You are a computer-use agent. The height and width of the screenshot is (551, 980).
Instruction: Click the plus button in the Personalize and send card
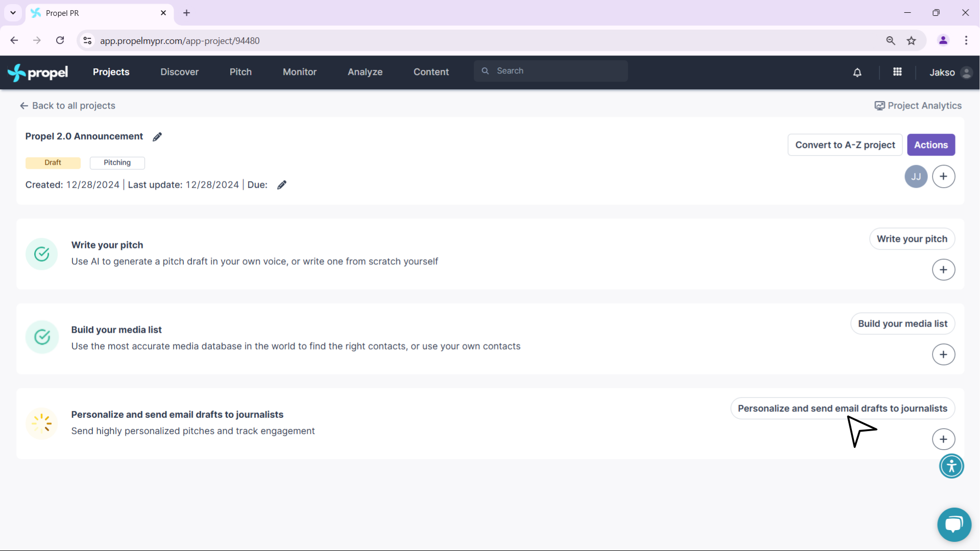[944, 439]
